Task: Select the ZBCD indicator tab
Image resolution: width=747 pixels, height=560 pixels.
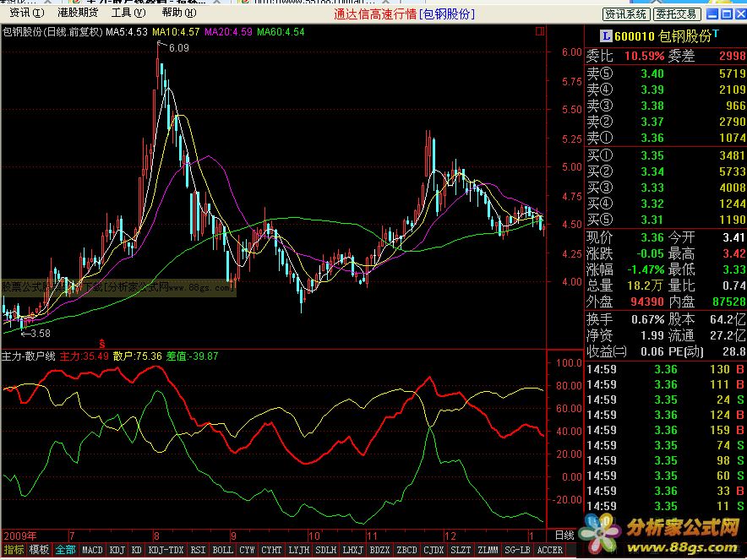Action: click(406, 550)
